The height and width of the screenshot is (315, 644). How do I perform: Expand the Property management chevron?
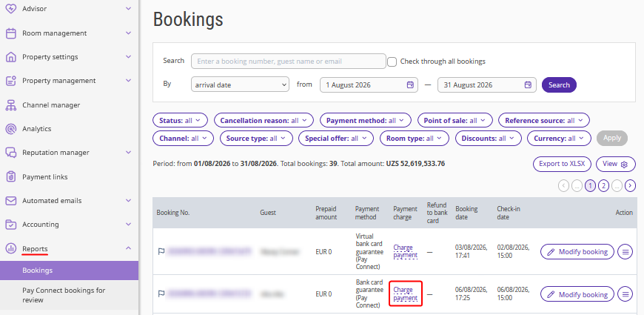click(129, 81)
